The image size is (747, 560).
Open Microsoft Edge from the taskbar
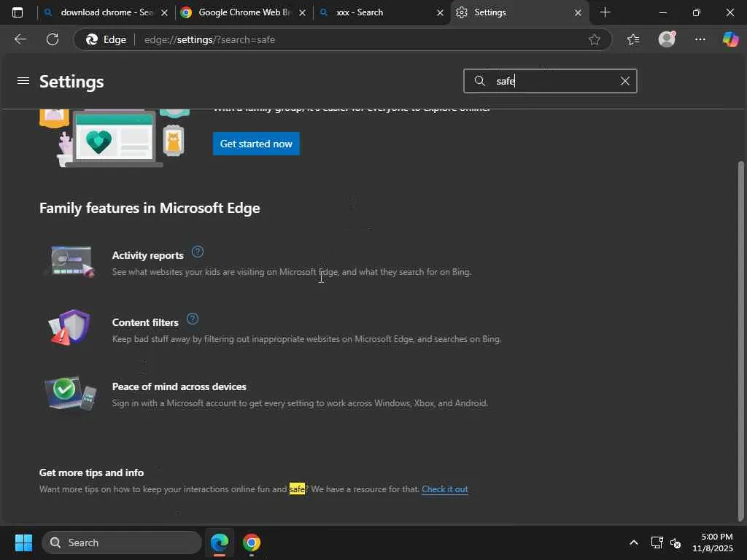point(220,542)
